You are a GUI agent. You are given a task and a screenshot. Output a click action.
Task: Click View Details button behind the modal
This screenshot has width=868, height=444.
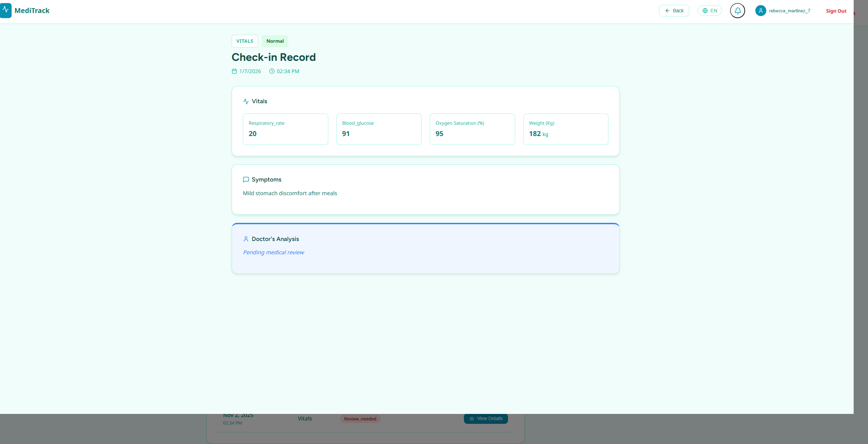tap(486, 419)
